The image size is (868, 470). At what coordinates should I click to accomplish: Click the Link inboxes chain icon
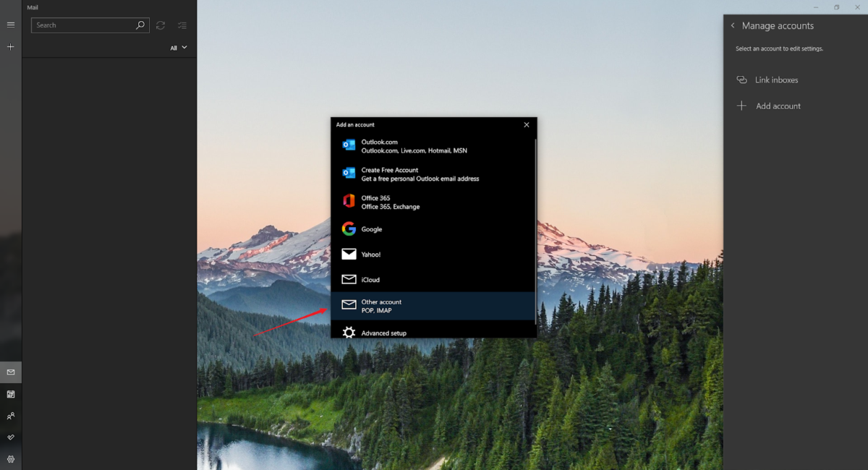coord(741,80)
